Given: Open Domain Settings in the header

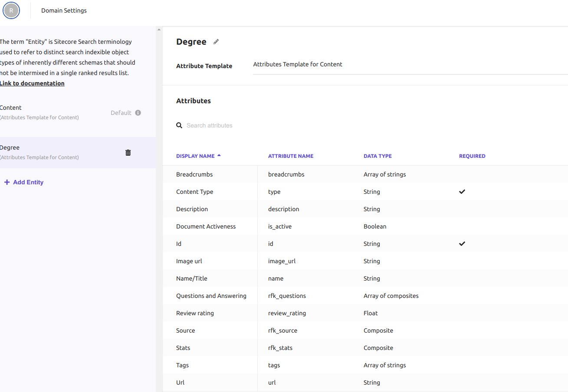Looking at the screenshot, I should 64,10.
